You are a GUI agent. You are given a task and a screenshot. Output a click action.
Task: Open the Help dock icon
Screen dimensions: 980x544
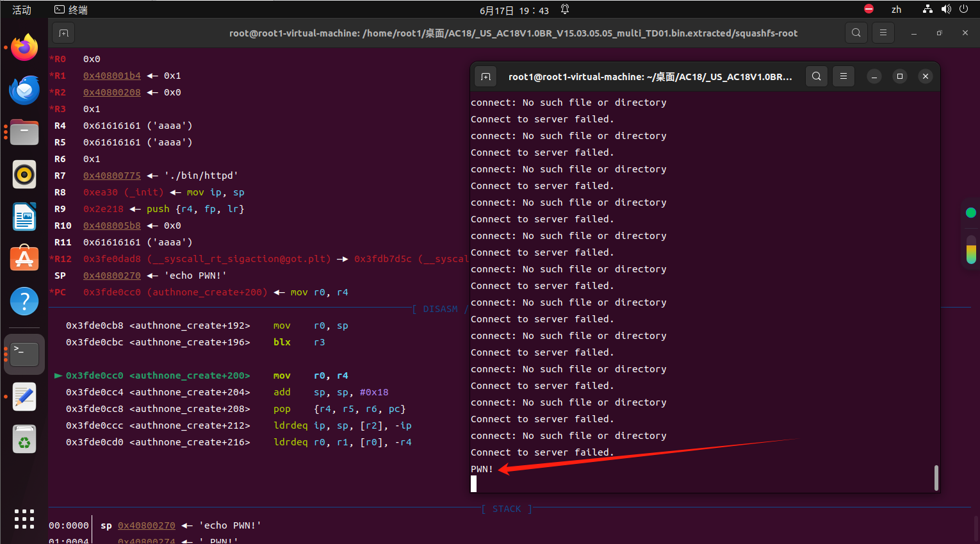[x=24, y=301]
